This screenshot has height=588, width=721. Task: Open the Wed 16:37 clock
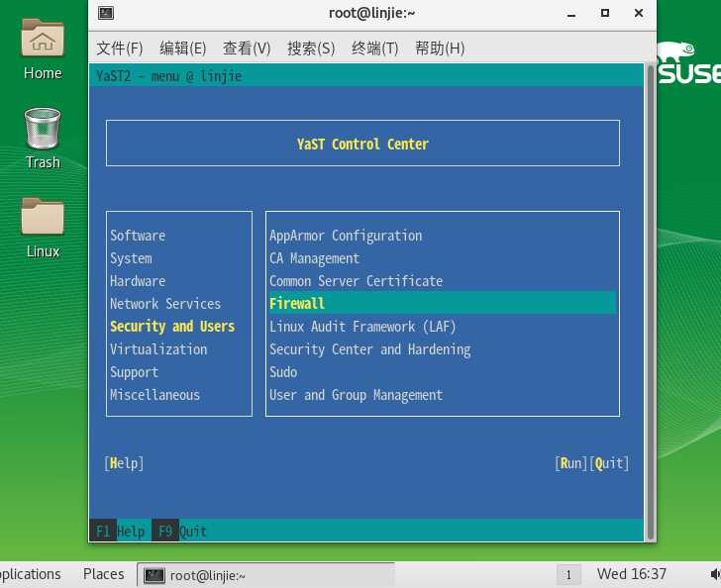point(631,574)
